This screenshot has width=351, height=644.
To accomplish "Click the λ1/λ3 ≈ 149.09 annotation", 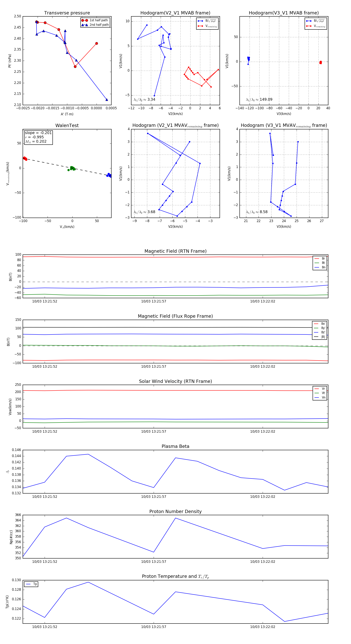I will 259,100.
